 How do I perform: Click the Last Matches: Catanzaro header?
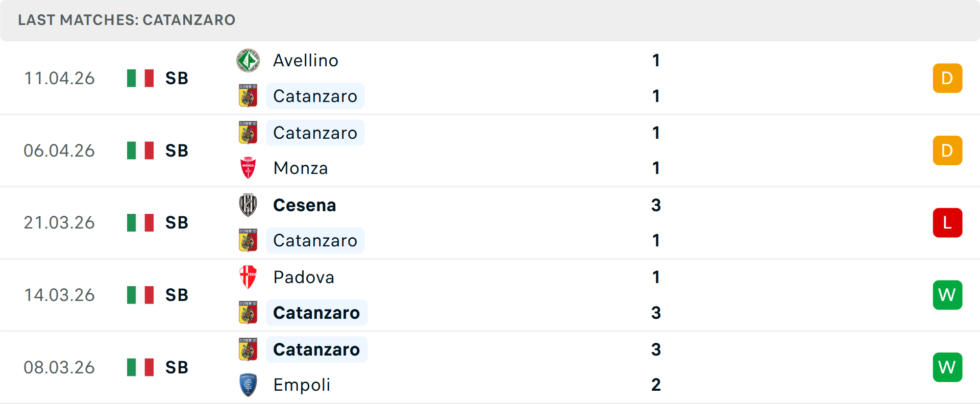pyautogui.click(x=127, y=20)
